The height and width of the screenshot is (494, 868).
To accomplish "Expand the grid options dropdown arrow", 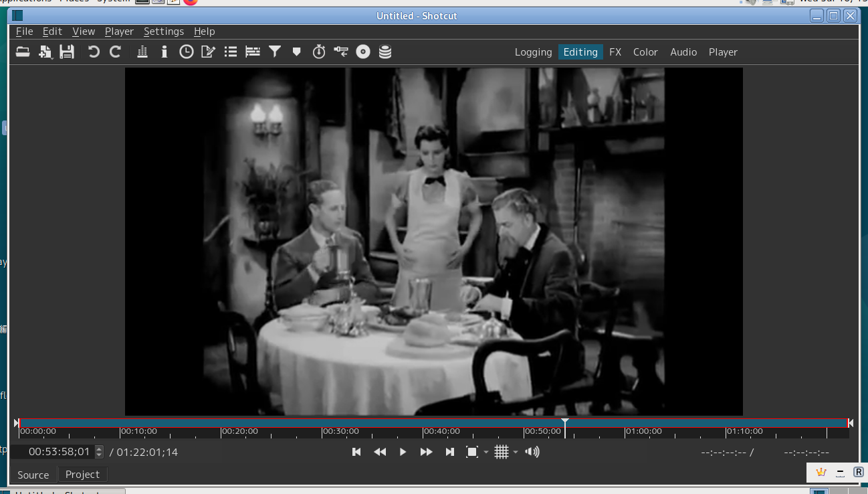I will tap(516, 452).
